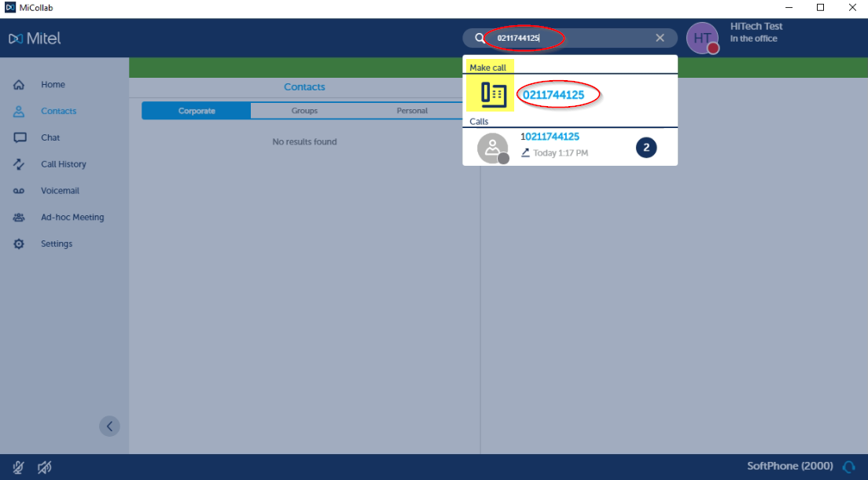The height and width of the screenshot is (480, 868).
Task: Click the yellow Make call phone icon
Action: 493,95
